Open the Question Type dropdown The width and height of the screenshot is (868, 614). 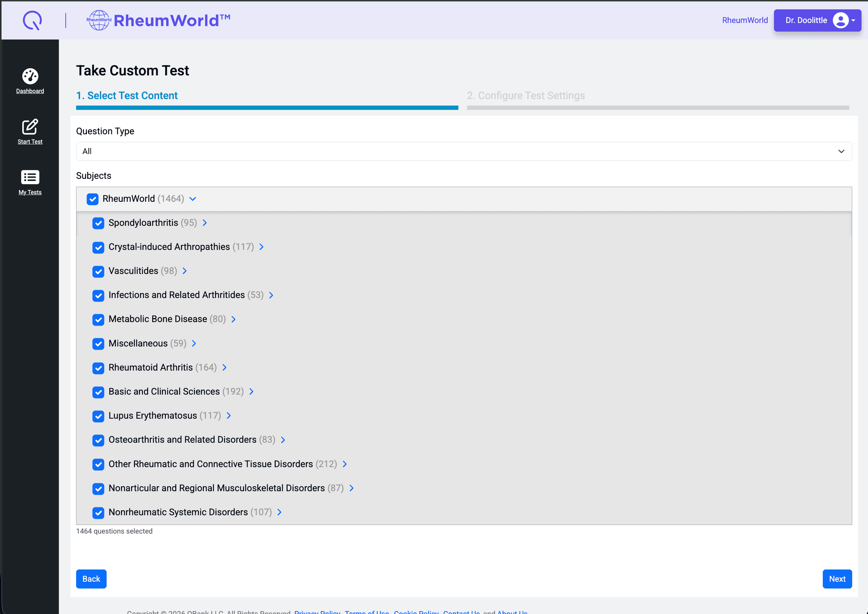pyautogui.click(x=463, y=151)
